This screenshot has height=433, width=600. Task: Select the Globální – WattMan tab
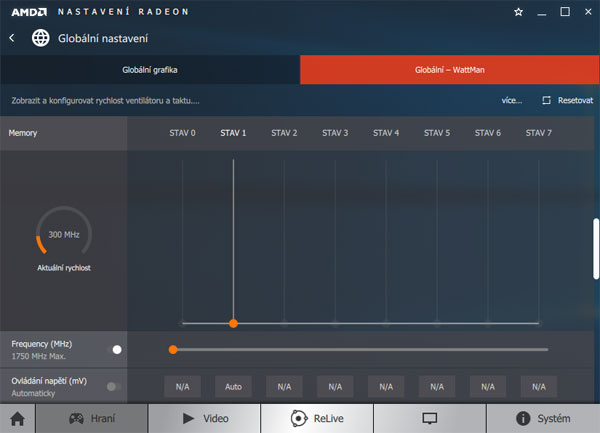click(450, 70)
